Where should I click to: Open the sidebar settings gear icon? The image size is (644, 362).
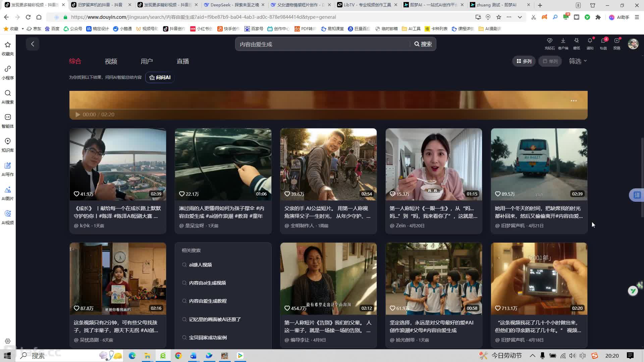(8, 341)
